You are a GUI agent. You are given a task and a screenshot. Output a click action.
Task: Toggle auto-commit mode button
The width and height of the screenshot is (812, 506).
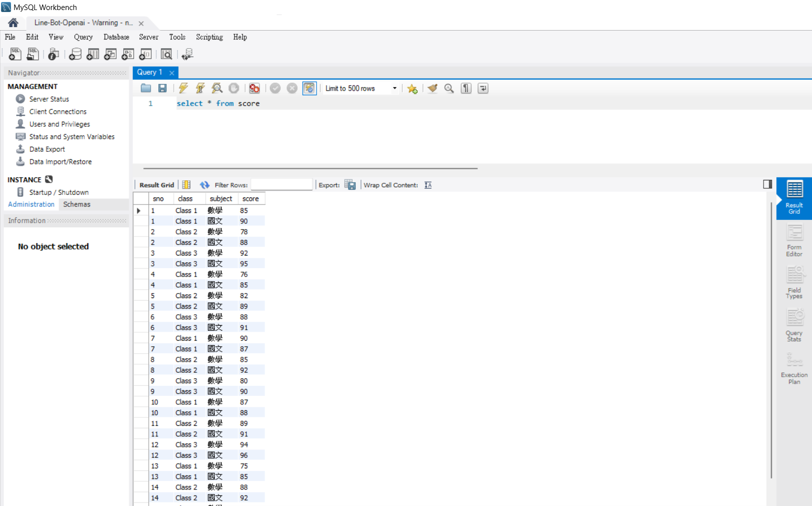click(310, 88)
